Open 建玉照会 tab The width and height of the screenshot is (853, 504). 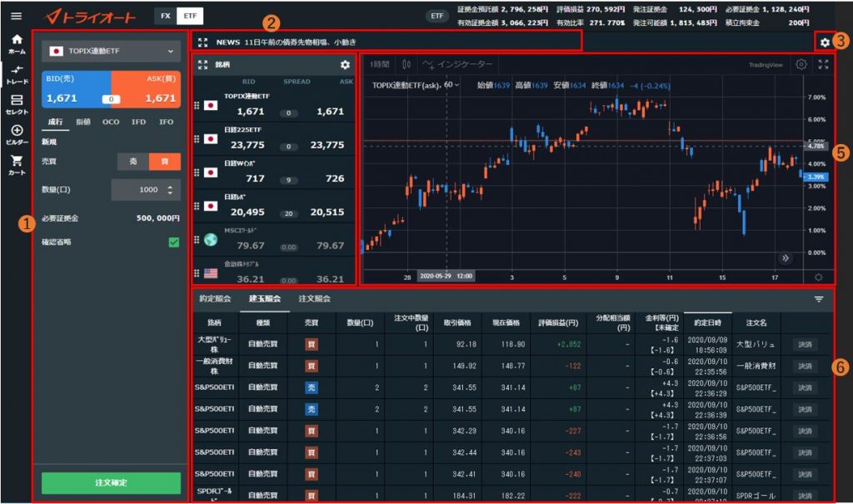[265, 299]
